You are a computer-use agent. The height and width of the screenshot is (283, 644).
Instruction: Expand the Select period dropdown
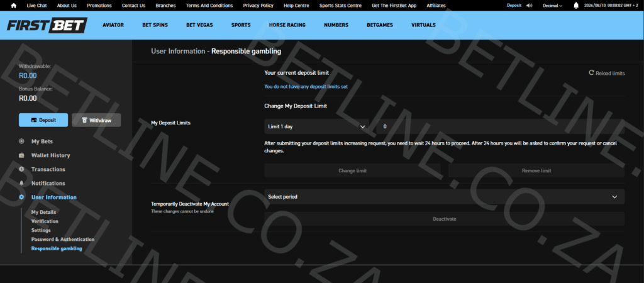pos(444,197)
